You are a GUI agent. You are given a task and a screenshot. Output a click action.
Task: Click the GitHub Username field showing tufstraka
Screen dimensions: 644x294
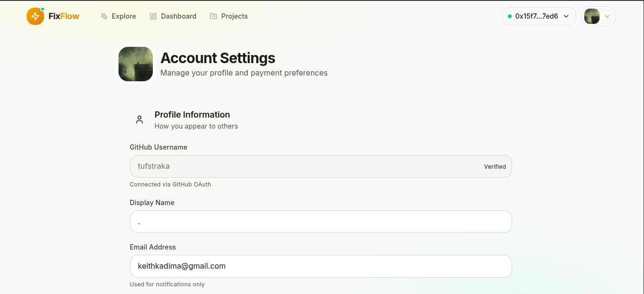306,166
